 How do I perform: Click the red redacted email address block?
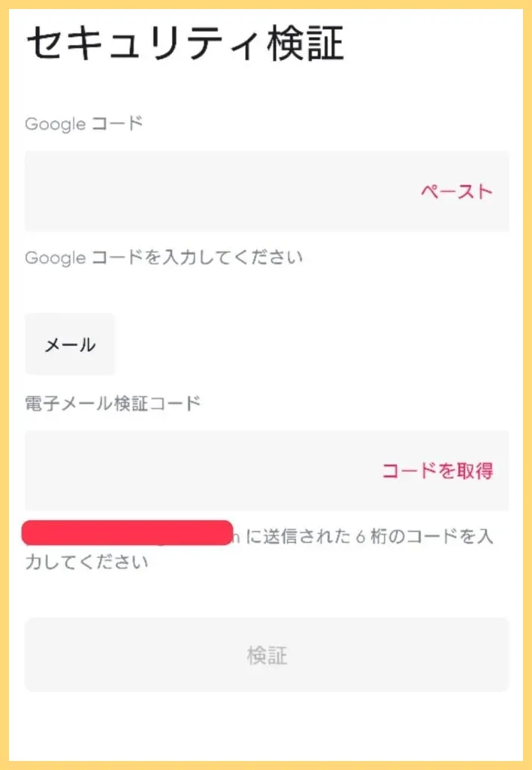click(127, 532)
